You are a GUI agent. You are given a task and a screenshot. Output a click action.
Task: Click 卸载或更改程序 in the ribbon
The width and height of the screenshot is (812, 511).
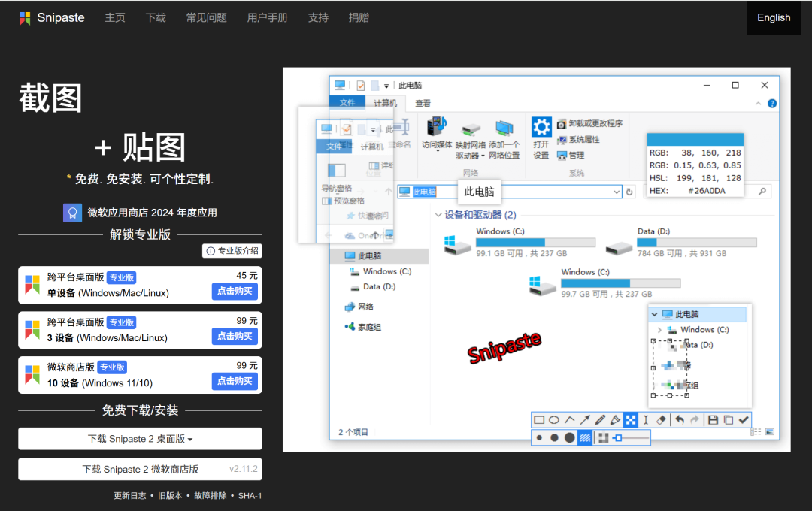tap(589, 124)
